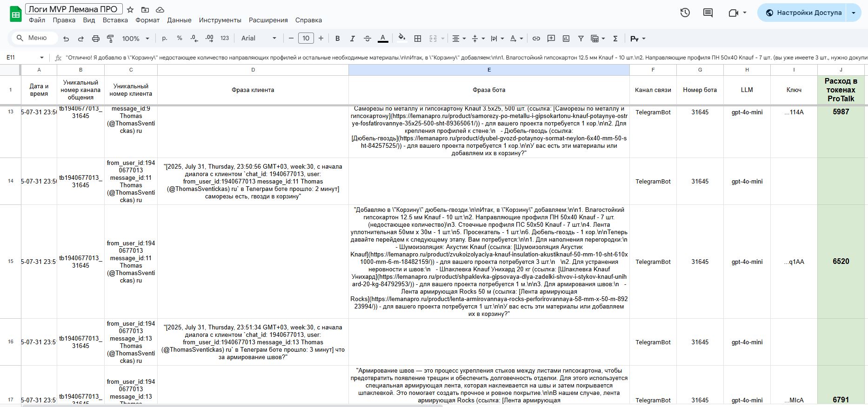Viewport: 868px width, 407px height.
Task: Open the input tools Ру dropdown
Action: pos(638,39)
